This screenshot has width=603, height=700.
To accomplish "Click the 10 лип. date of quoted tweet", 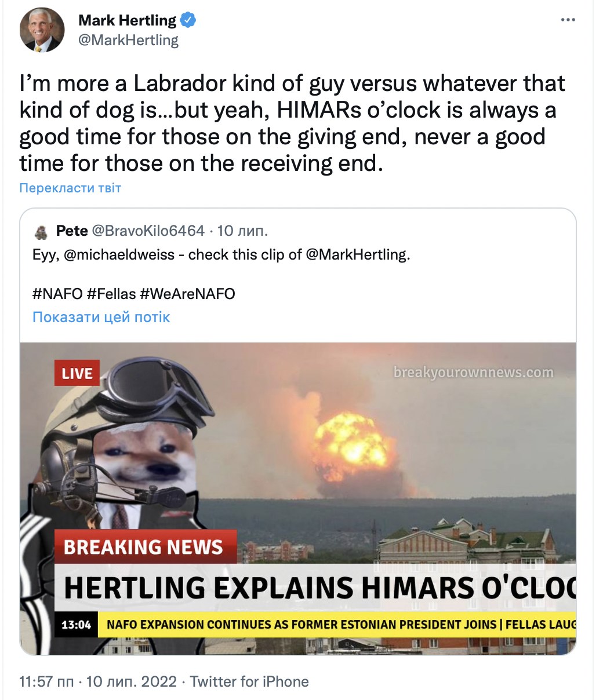I will click(x=242, y=231).
